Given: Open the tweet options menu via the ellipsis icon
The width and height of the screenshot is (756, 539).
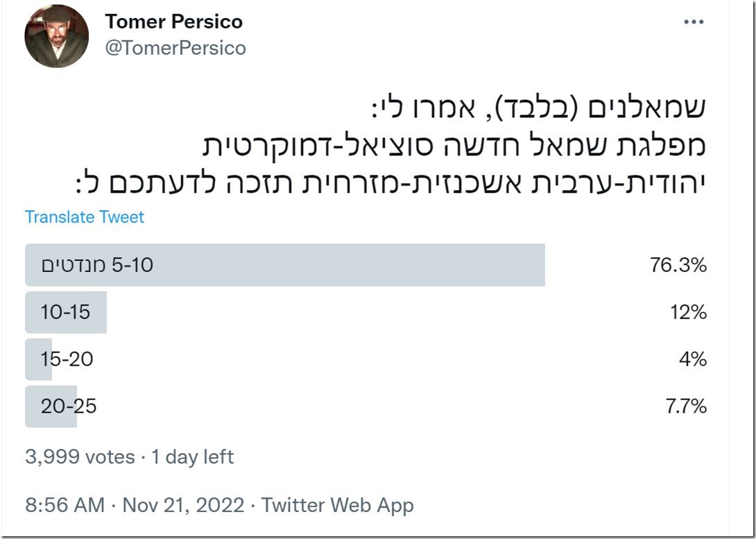Looking at the screenshot, I should (693, 21).
